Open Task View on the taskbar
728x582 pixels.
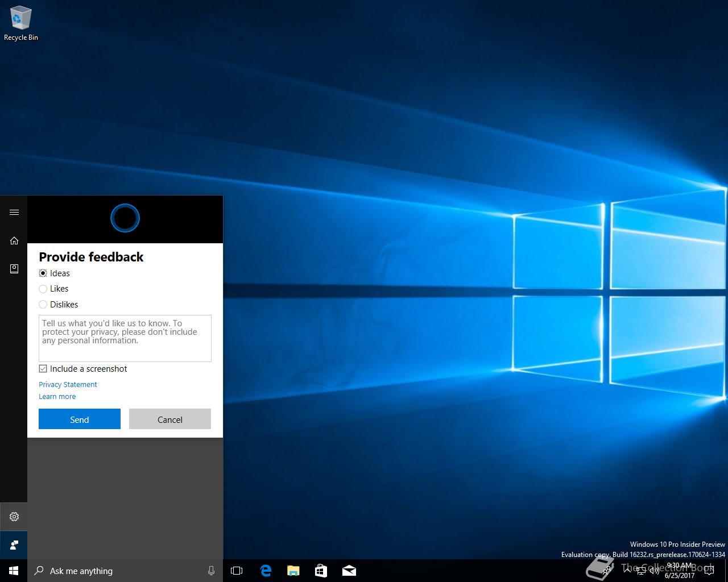(237, 571)
